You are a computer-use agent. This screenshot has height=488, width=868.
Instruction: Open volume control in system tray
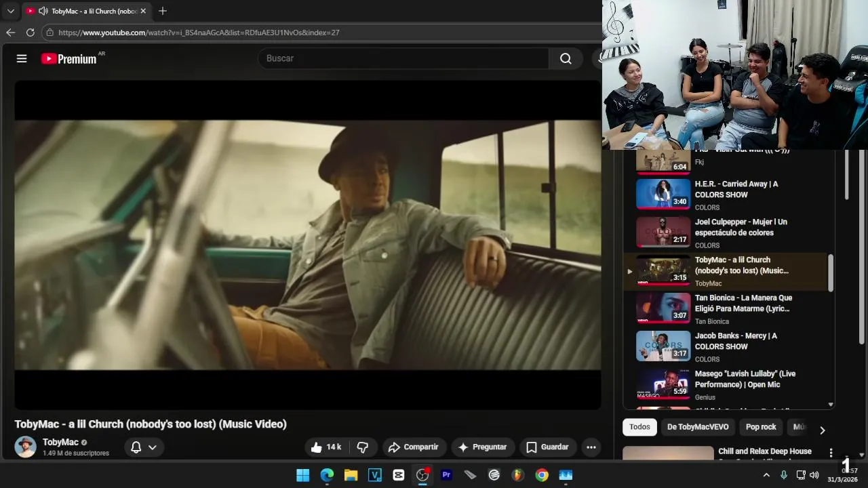click(814, 475)
